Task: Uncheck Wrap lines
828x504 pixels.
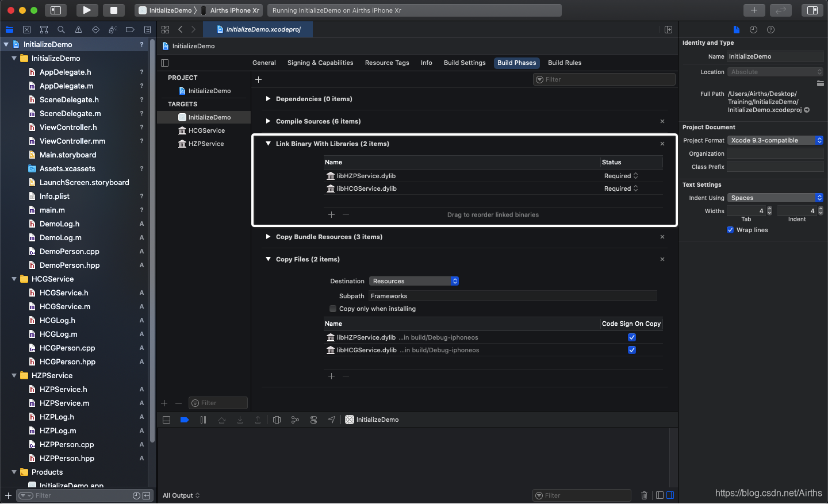Action: click(x=730, y=230)
